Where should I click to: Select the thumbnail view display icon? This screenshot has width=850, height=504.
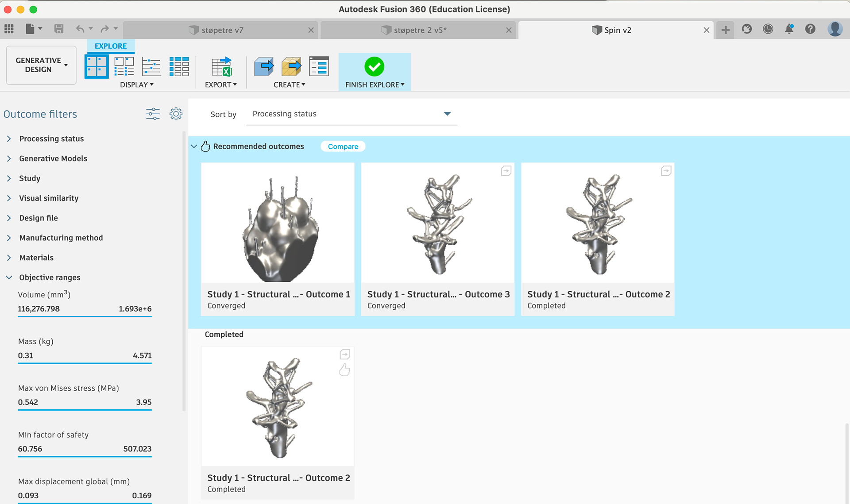tap(97, 66)
